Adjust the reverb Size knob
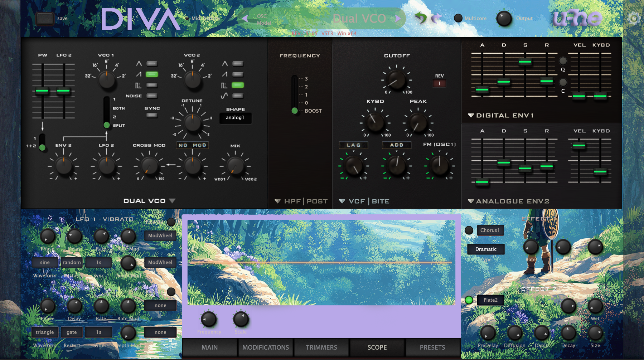The image size is (644, 360). click(x=595, y=333)
